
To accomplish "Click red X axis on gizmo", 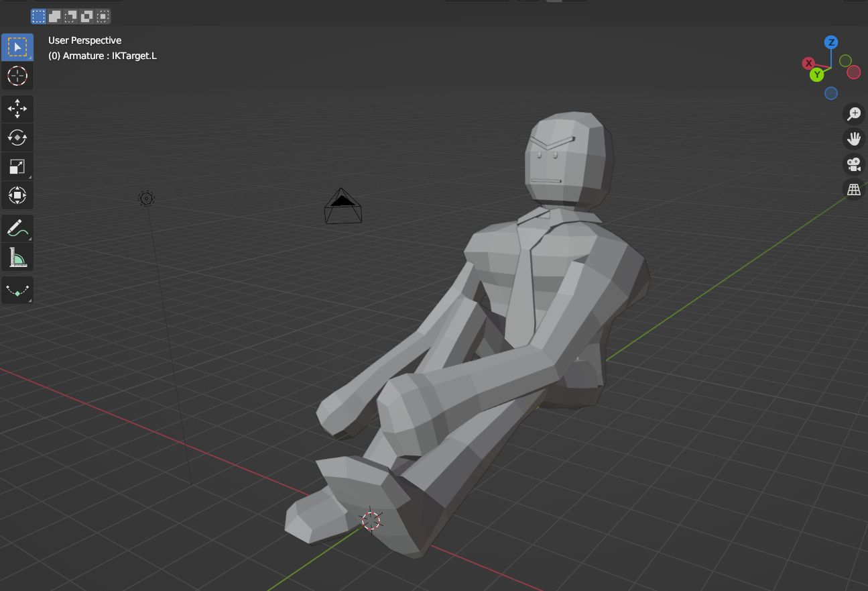I will (x=809, y=63).
